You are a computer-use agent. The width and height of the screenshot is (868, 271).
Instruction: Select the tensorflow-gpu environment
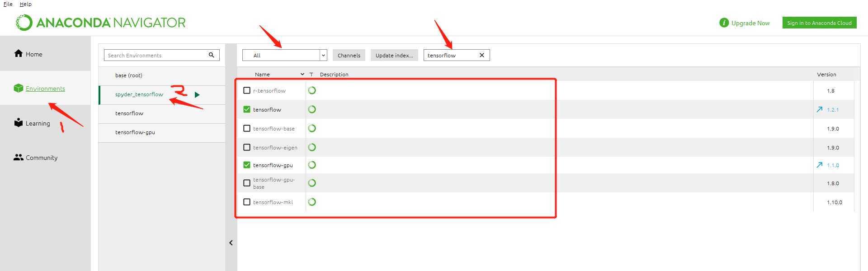(x=162, y=132)
